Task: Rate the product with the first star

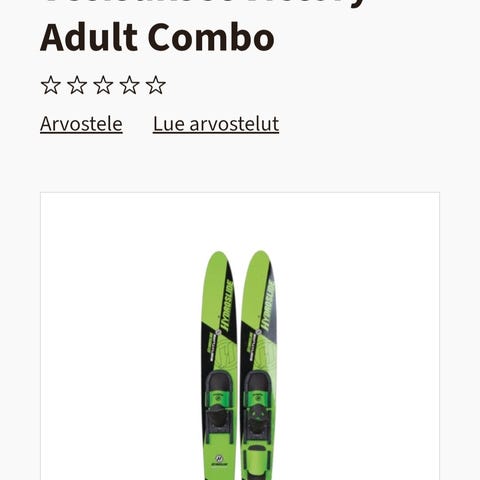Action: (50, 85)
